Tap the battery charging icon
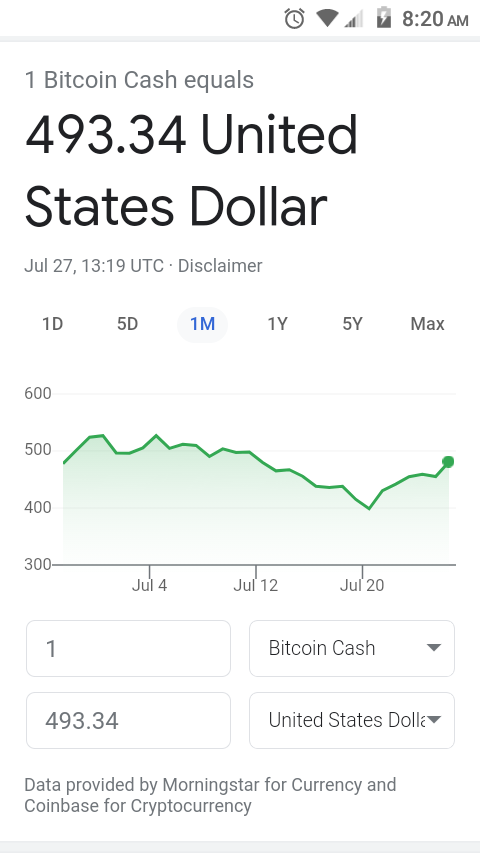This screenshot has height=854, width=480. pos(384,18)
